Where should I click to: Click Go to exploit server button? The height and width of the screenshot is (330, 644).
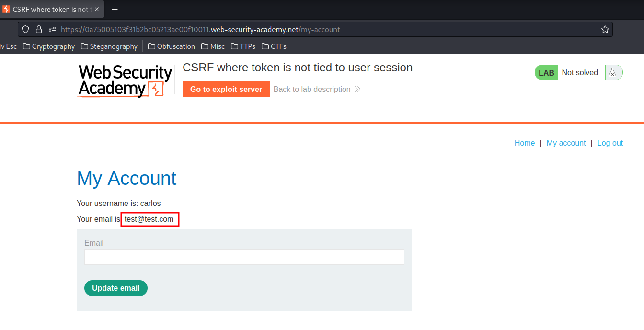(x=226, y=89)
